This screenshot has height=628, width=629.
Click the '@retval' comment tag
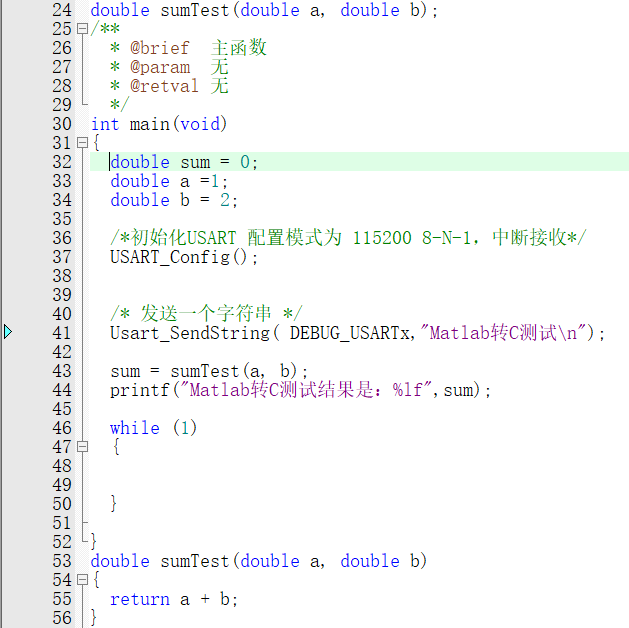pos(164,86)
